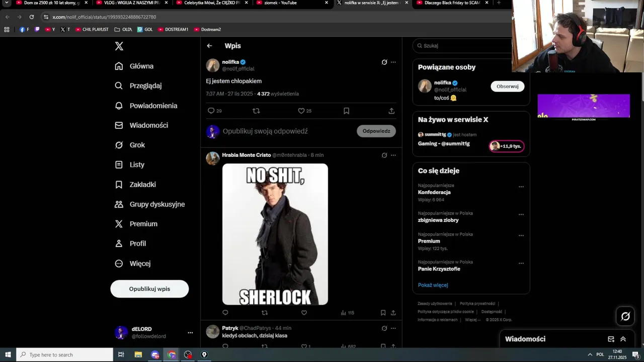View analytics showing 115 views

pos(348,313)
